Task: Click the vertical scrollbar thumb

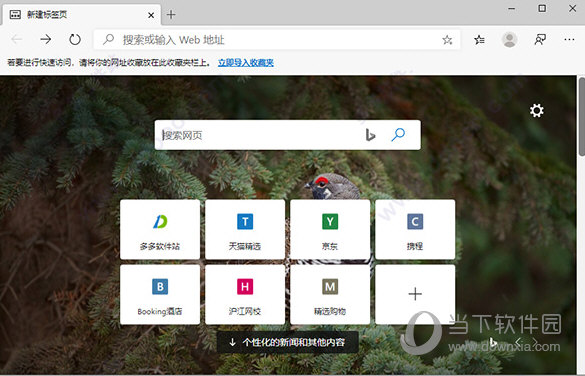Action: [x=581, y=117]
